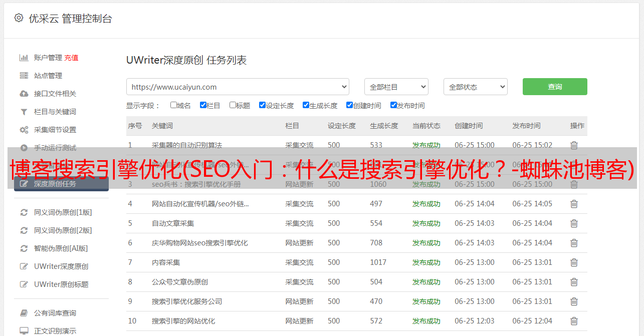Click the gears icon for 采集细节设置
The image size is (644, 336).
24,130
